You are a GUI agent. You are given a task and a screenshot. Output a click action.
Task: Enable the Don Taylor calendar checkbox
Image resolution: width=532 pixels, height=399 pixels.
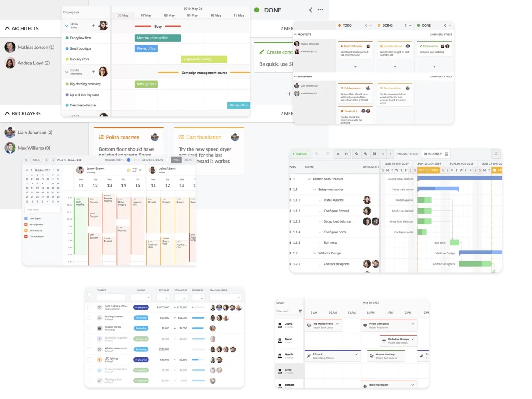(x=26, y=218)
